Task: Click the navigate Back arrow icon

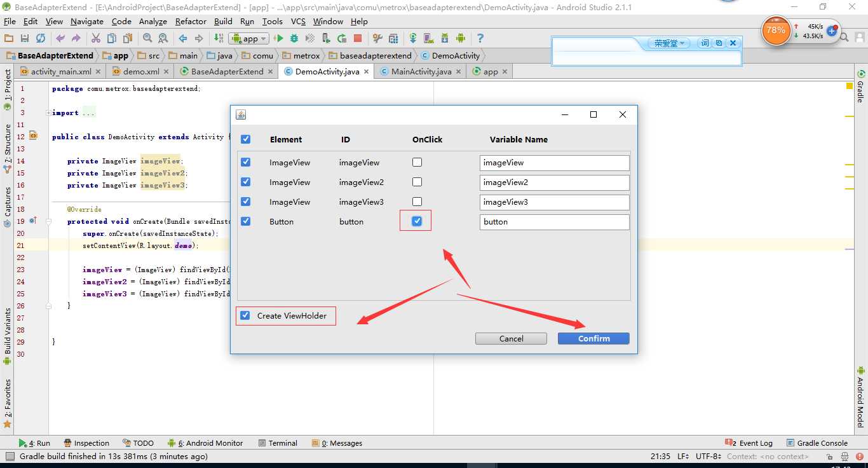Action: click(x=183, y=38)
